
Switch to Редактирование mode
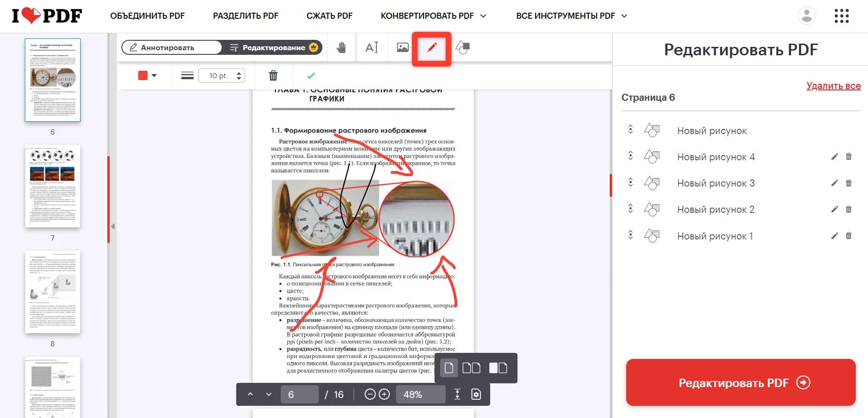(273, 47)
